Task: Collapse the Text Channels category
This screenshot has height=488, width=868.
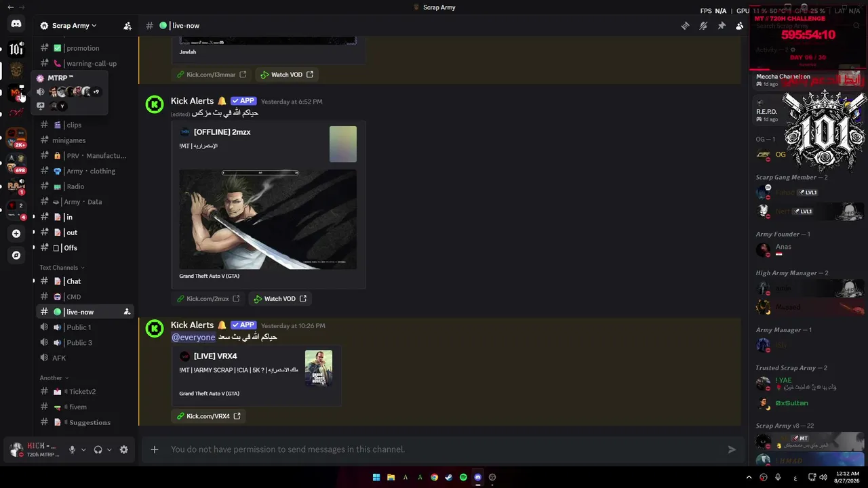Action: [62, 268]
